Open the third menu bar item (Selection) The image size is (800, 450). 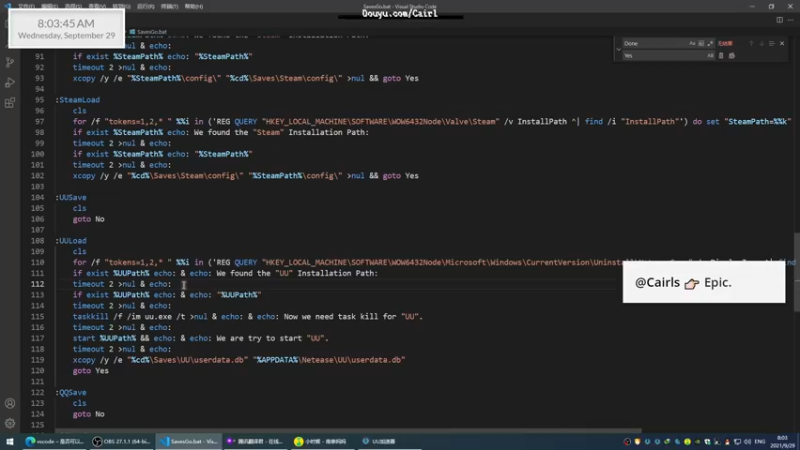73,7
